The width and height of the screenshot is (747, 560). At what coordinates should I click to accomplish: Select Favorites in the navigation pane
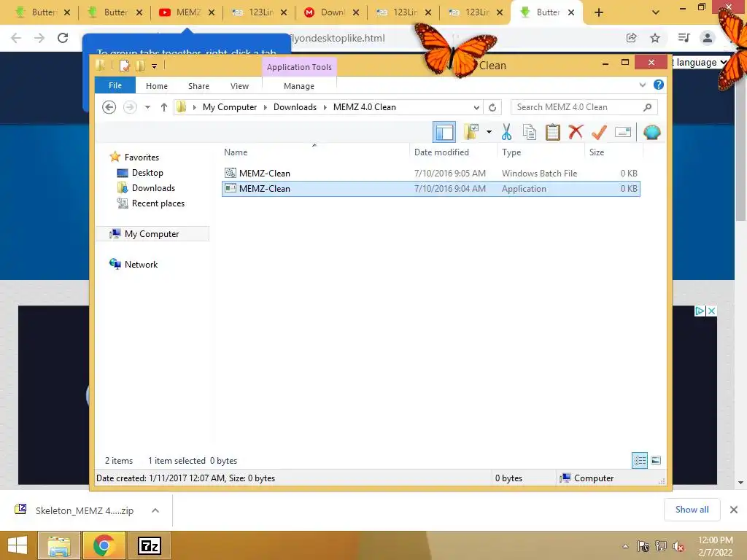point(142,157)
